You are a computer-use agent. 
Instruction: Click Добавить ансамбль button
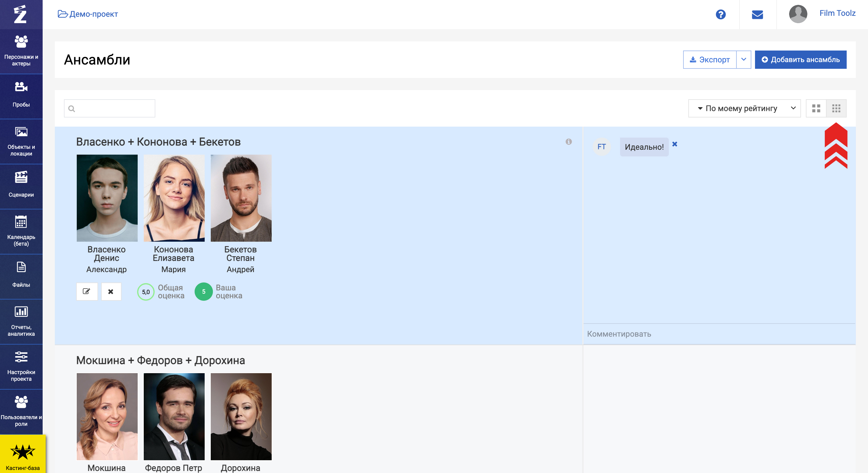(800, 60)
